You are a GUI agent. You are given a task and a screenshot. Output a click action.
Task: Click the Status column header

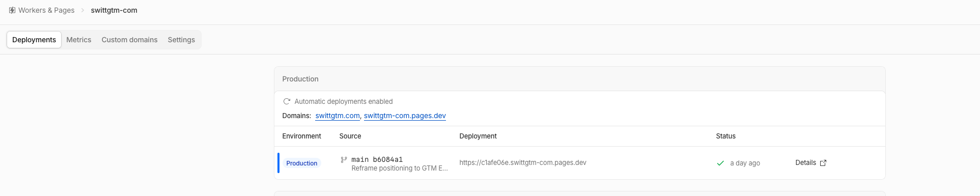(725, 136)
